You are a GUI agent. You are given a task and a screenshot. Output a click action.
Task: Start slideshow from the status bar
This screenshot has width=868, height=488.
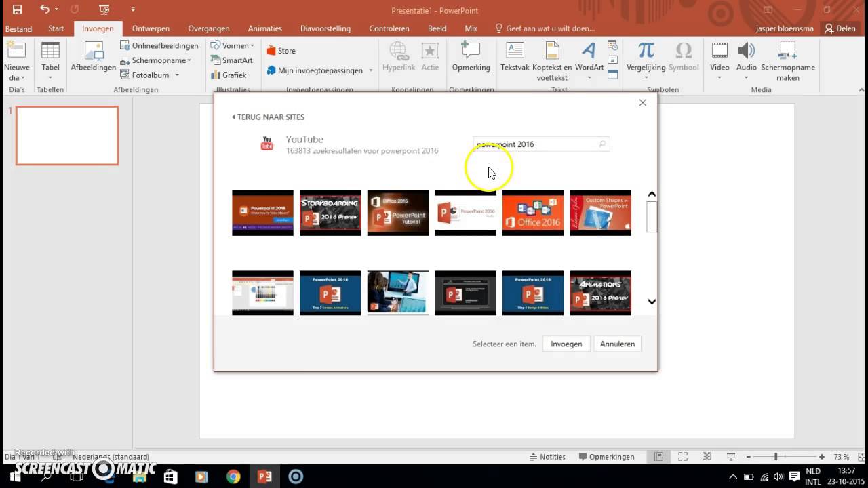(x=730, y=457)
